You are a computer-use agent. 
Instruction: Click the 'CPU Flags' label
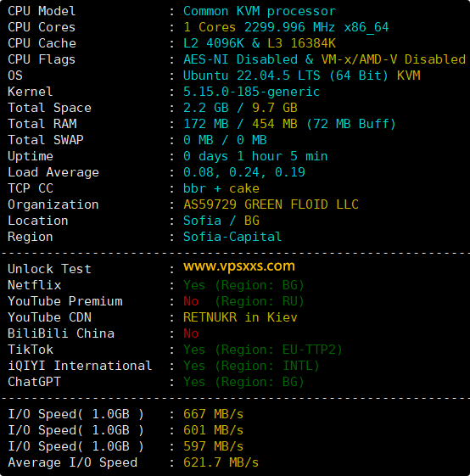click(x=42, y=59)
